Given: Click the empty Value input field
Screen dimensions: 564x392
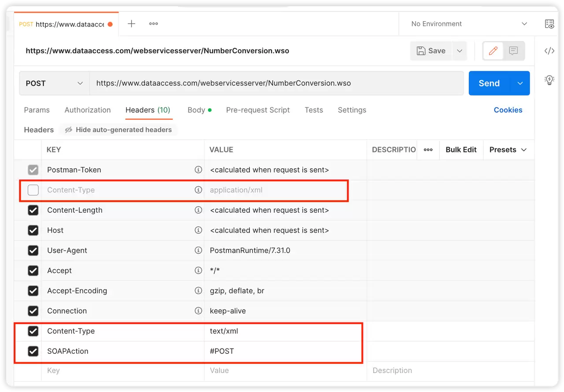Looking at the screenshot, I should [x=286, y=370].
